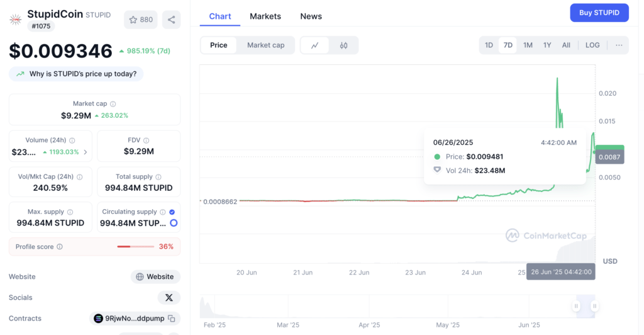The height and width of the screenshot is (335, 644).
Task: Click the Total supply 994.84M STUPID value
Action: click(138, 188)
